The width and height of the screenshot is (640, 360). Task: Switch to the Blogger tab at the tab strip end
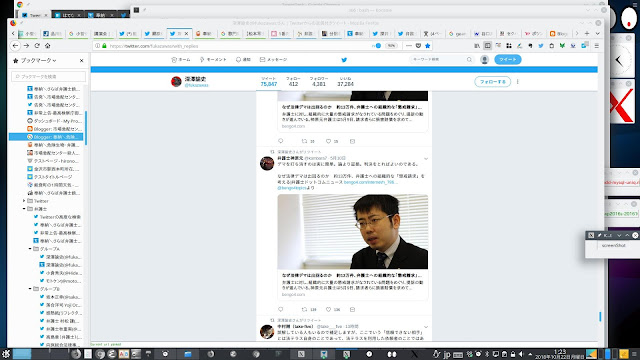[559, 33]
